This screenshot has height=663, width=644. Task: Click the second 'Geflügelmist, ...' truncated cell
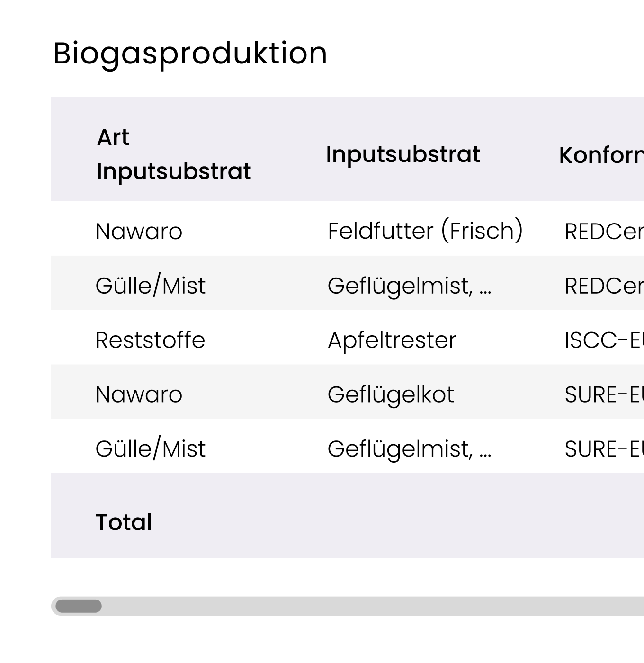(410, 448)
